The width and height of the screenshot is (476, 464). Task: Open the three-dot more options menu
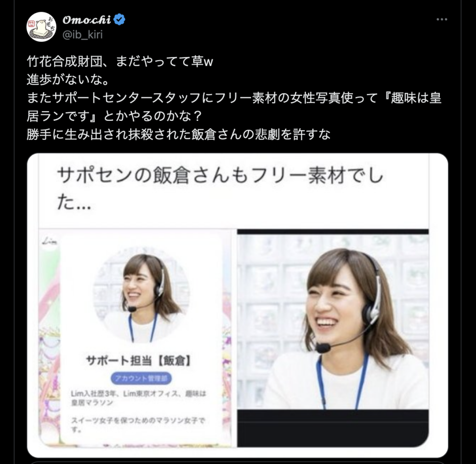[x=442, y=20]
